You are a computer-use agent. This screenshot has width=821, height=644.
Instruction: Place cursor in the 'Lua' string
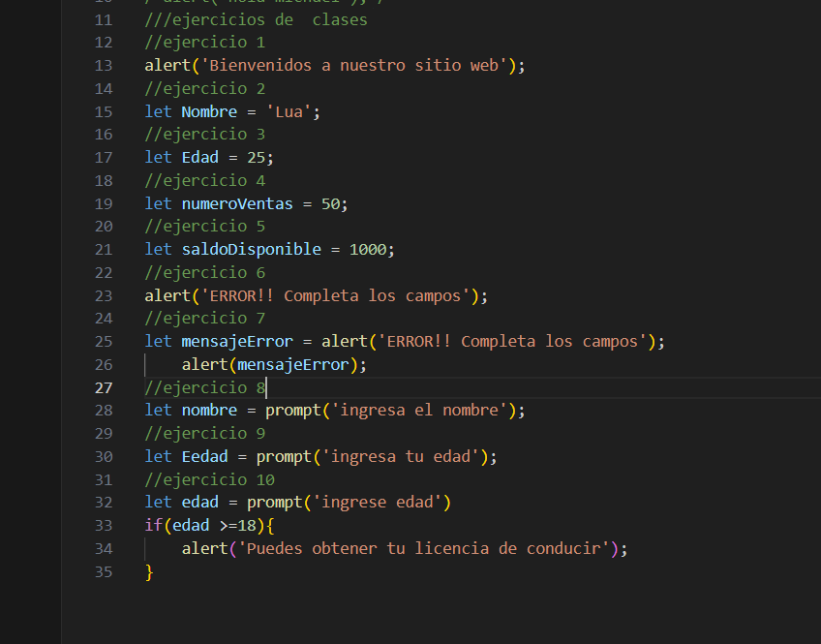pyautogui.click(x=289, y=111)
